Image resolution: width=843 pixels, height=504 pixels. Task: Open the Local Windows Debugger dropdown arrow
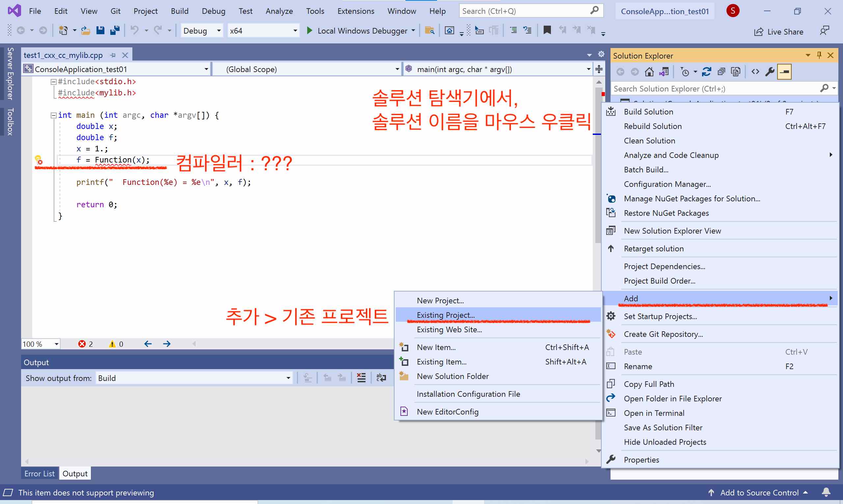point(413,31)
